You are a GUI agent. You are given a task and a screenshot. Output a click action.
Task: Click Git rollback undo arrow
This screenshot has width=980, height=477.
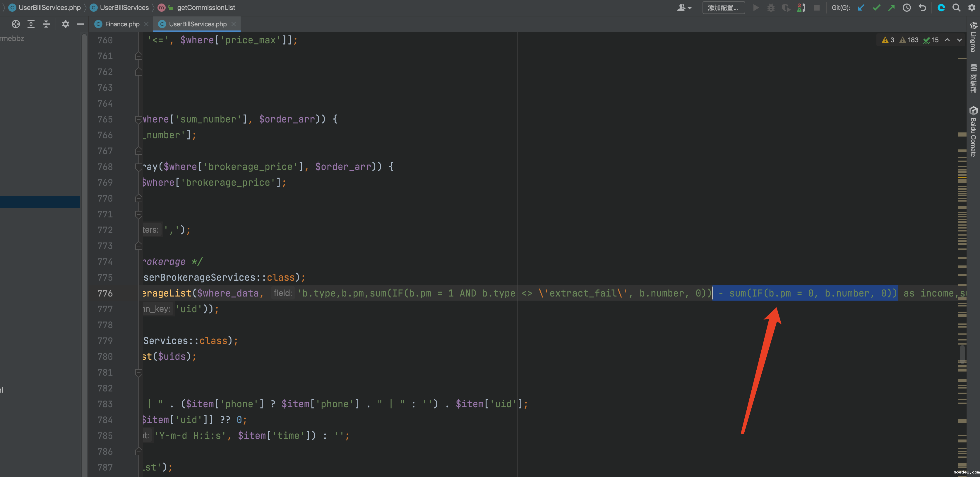pyautogui.click(x=922, y=8)
